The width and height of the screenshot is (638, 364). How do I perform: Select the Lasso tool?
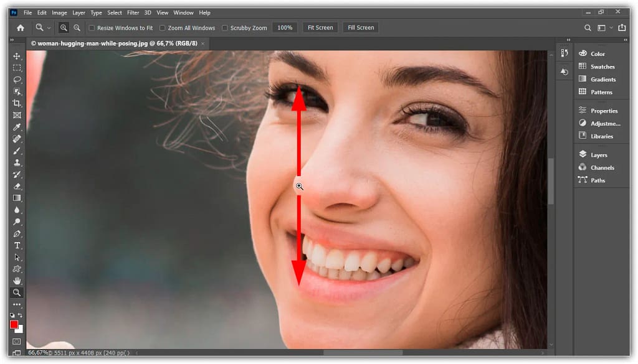[x=17, y=80]
